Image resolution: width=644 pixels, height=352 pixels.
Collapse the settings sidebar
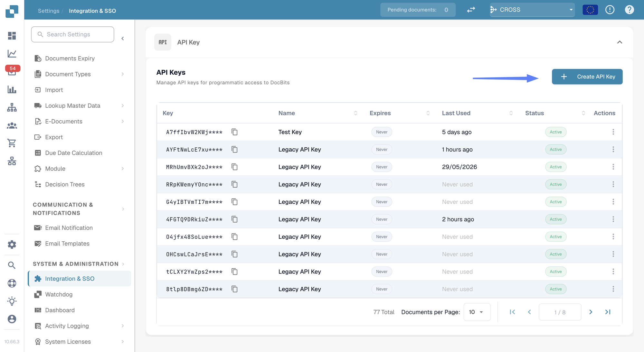coord(123,39)
